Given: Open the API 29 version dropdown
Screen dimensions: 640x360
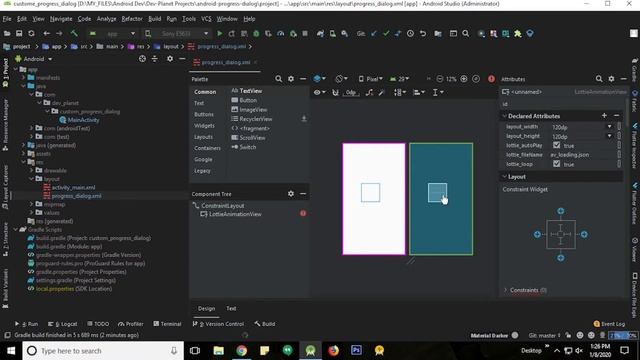Looking at the screenshot, I should (x=400, y=79).
